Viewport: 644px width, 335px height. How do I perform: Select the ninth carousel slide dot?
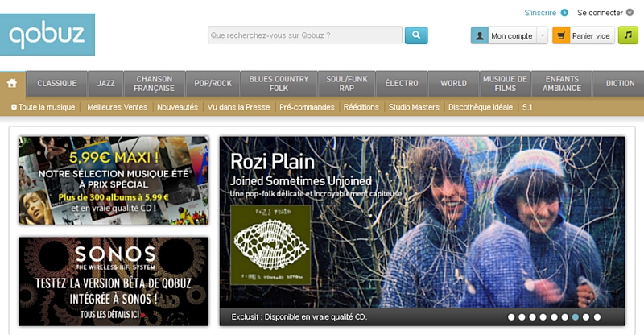pos(597,317)
